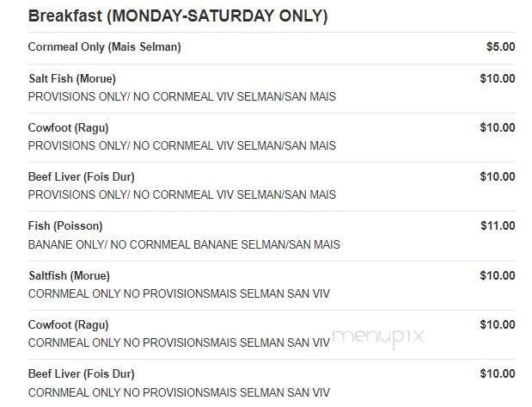Click the description under provisions-only Beef Liver
Image resolution: width=532 pixels, height=407 pixels.
point(181,194)
